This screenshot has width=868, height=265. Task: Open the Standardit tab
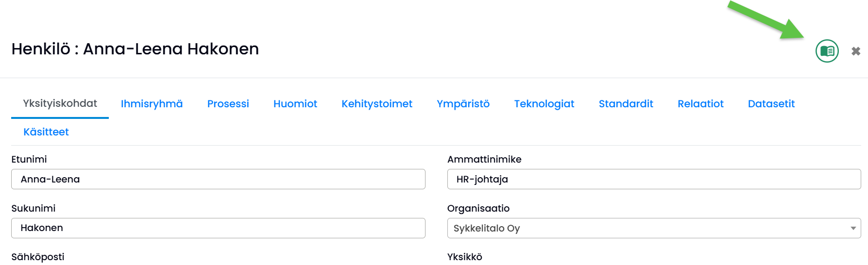[626, 104]
